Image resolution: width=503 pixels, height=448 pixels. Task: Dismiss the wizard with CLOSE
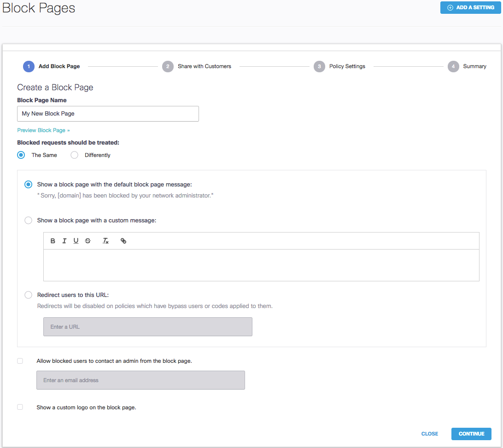point(429,434)
